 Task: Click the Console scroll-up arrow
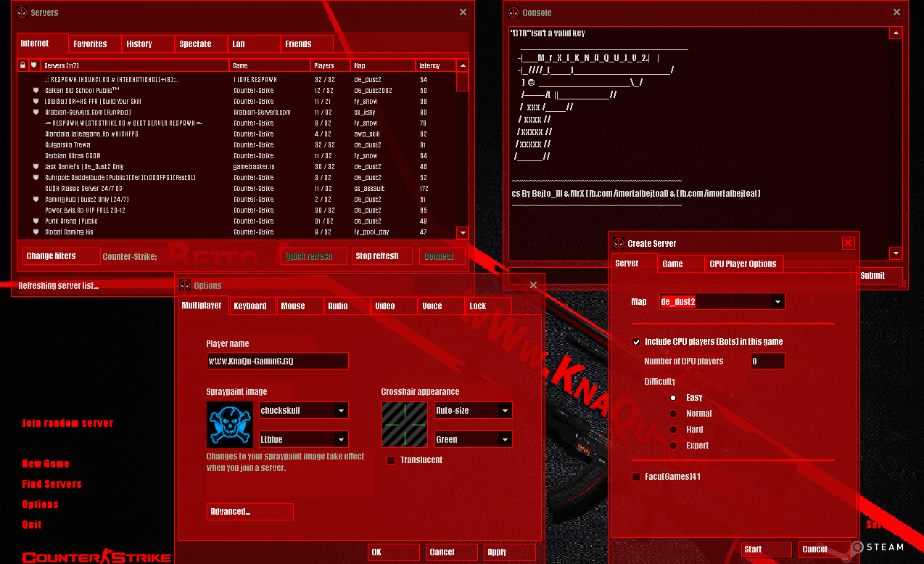[x=896, y=33]
